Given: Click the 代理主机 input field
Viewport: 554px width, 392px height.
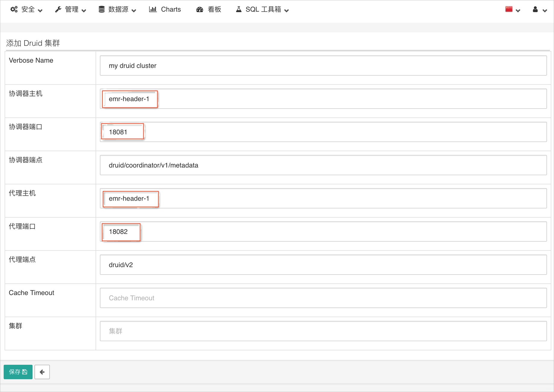Looking at the screenshot, I should coord(323,198).
